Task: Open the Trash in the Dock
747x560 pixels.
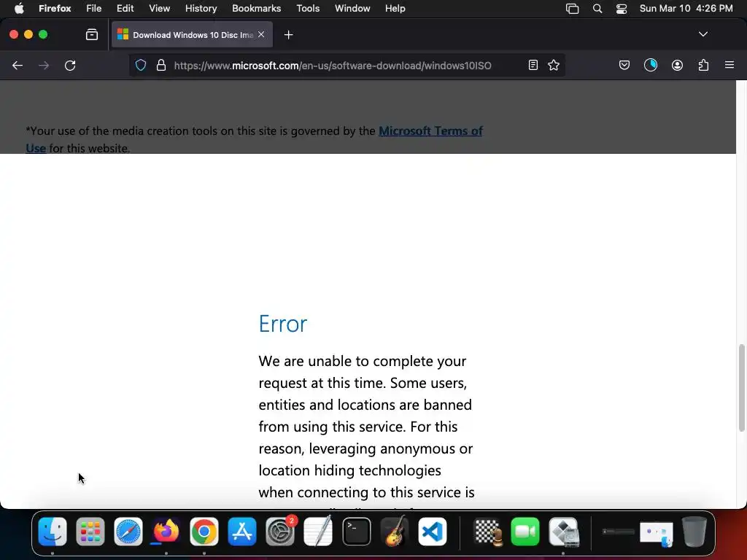Action: click(694, 532)
